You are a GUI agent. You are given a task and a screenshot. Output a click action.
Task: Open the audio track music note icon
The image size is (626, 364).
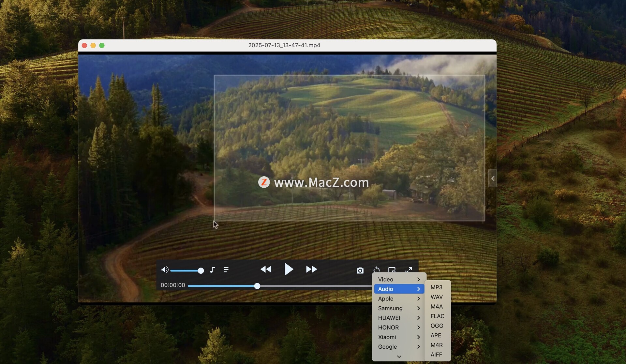(x=212, y=270)
